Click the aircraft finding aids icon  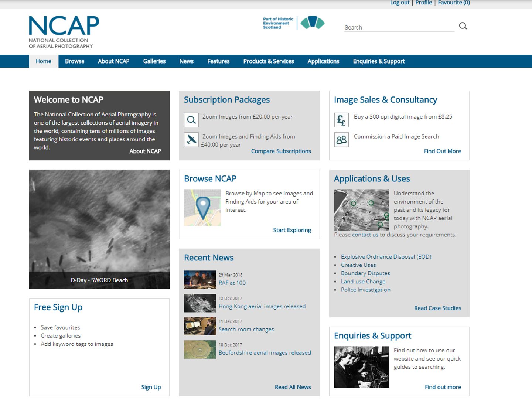pos(191,140)
